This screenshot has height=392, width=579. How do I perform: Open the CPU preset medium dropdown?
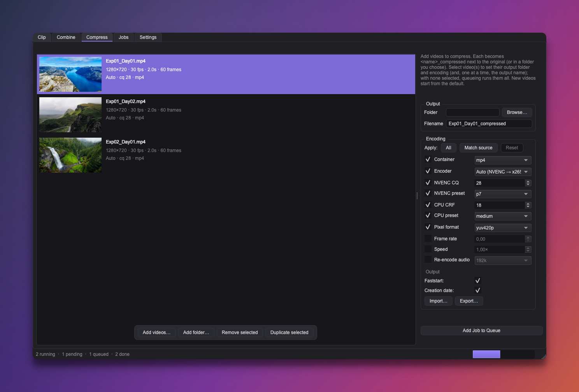pos(503,216)
